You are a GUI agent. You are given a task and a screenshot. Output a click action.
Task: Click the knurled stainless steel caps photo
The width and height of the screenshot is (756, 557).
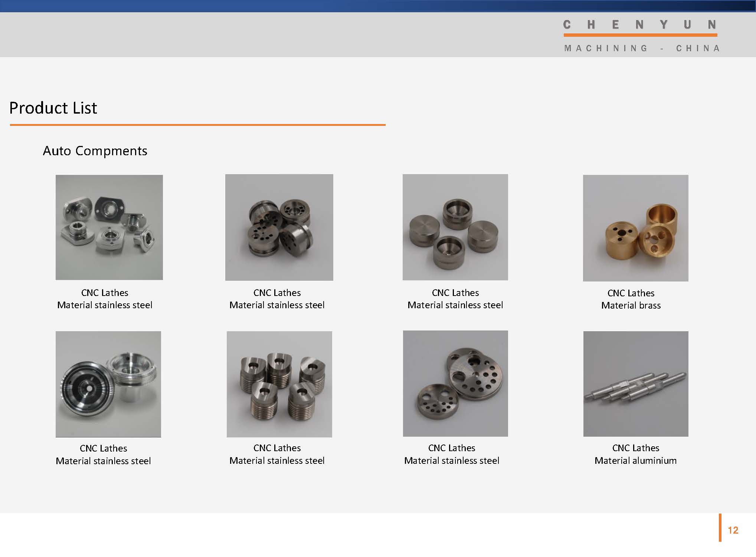tap(455, 227)
